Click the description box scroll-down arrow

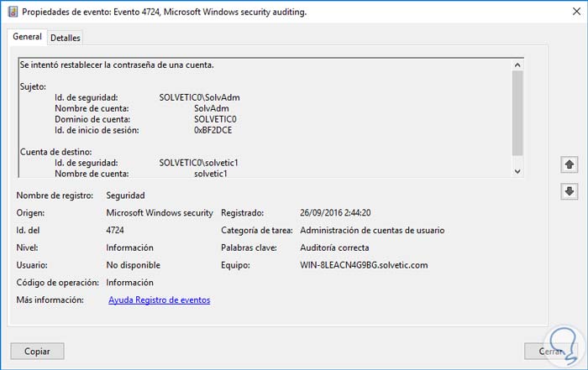(x=517, y=170)
